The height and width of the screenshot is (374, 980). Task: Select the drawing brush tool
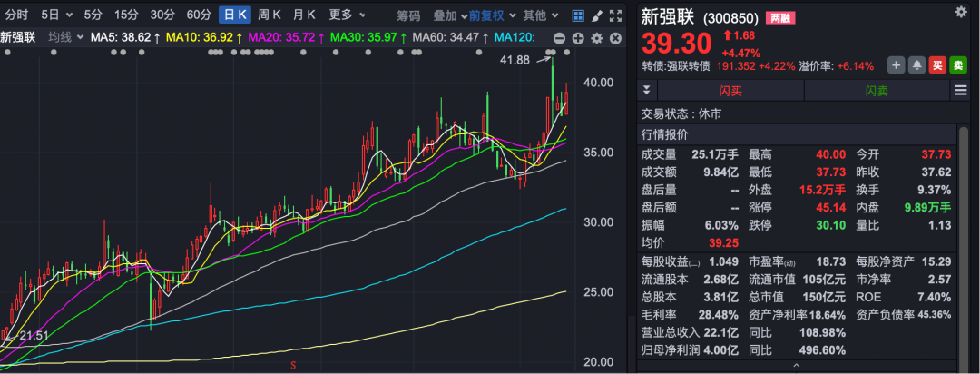pos(597,15)
